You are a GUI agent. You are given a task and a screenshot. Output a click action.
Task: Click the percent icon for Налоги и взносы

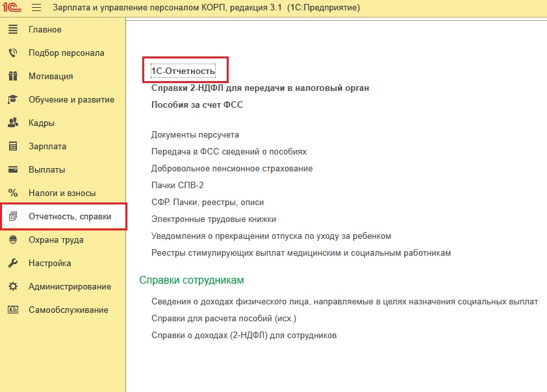click(x=12, y=193)
